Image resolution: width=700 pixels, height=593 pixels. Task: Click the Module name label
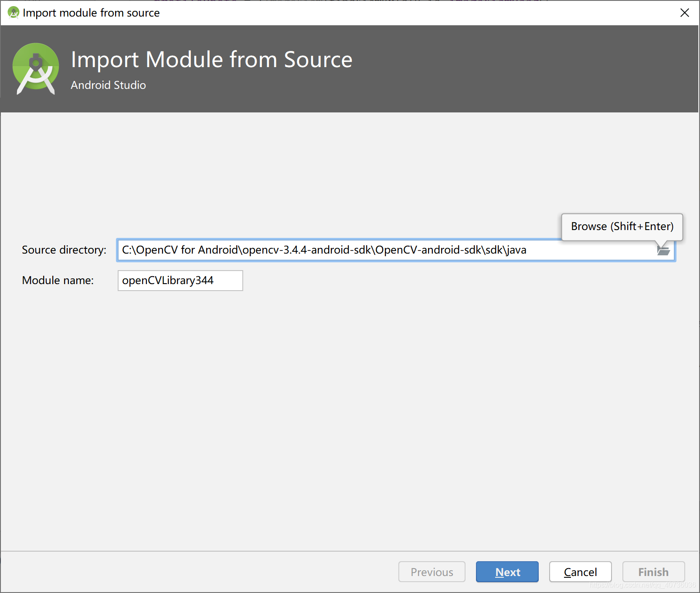(x=58, y=280)
